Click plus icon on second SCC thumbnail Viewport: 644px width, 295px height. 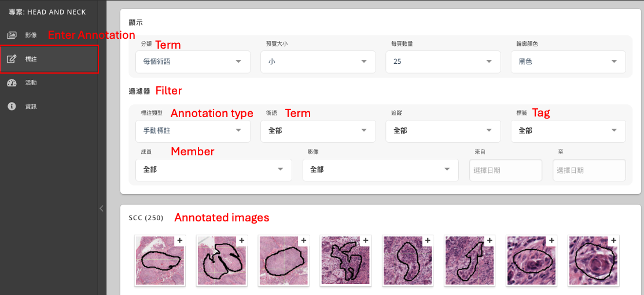coord(241,241)
